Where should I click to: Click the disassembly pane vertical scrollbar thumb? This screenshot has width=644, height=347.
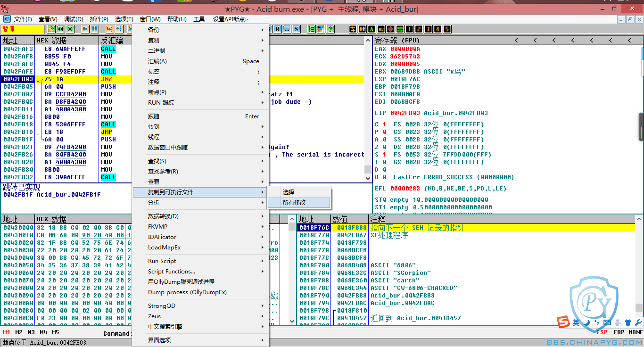click(368, 170)
